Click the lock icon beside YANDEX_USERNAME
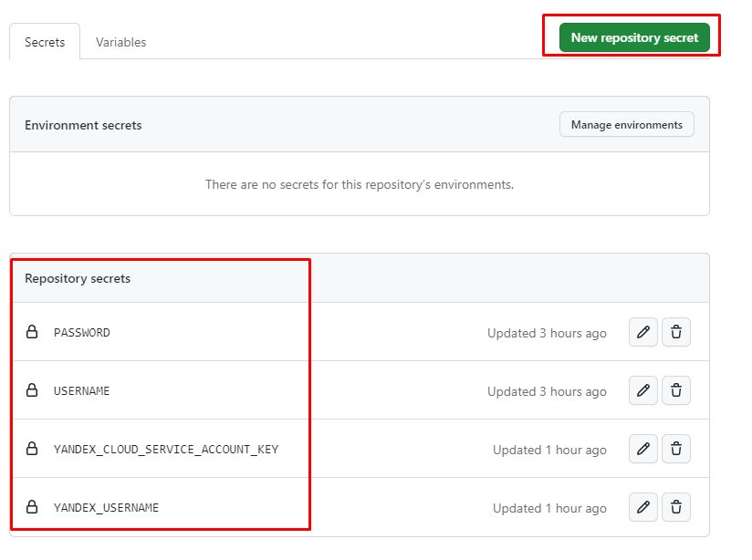 32,507
